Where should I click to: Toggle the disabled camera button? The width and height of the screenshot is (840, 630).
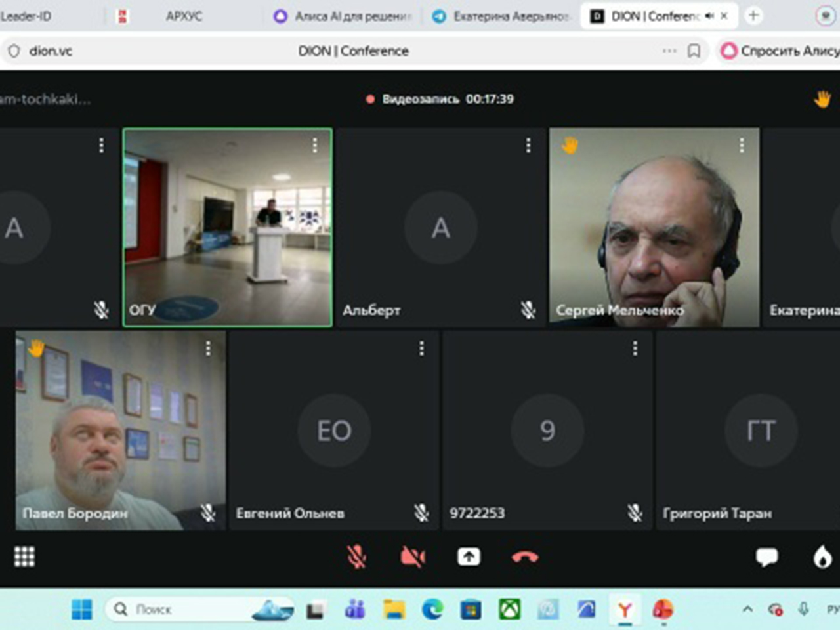click(412, 556)
